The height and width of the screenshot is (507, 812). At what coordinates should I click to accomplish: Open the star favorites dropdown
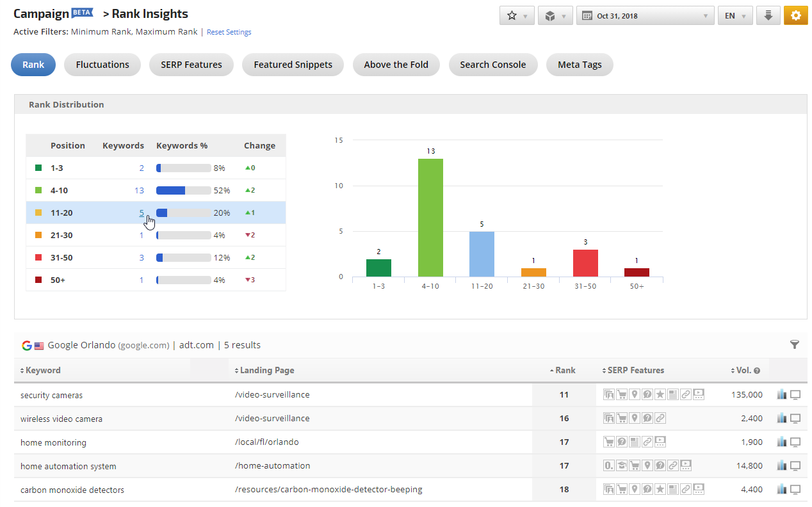click(x=516, y=16)
